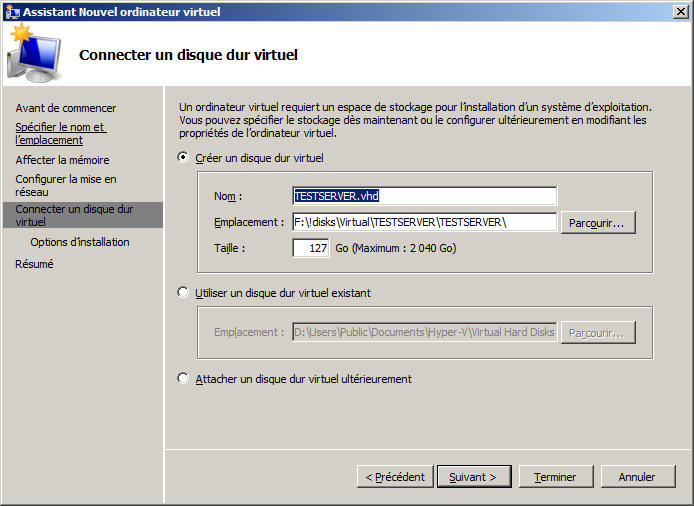Jump to the Résumé step

click(34, 264)
